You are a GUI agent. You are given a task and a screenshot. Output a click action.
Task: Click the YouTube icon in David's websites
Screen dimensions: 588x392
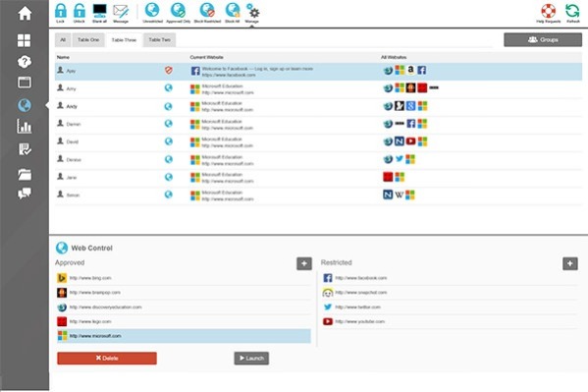[x=411, y=141]
